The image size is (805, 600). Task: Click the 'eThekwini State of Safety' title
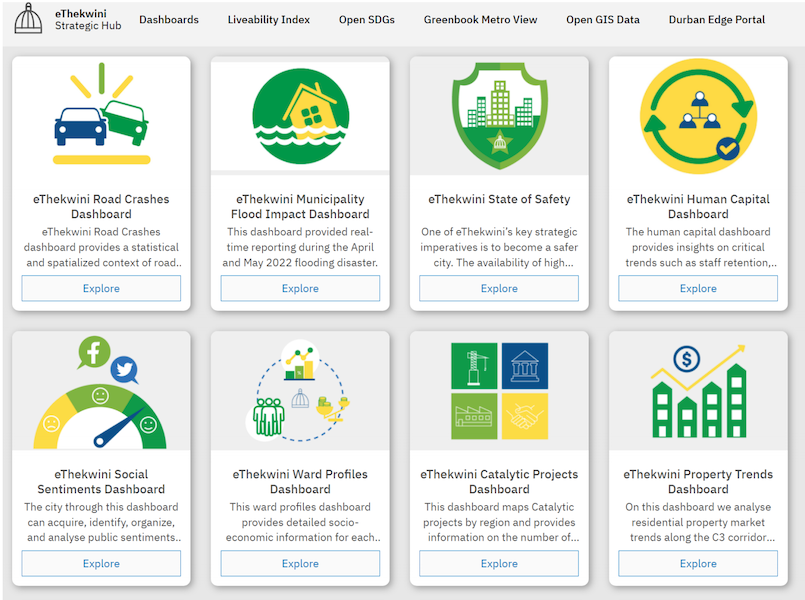click(499, 199)
